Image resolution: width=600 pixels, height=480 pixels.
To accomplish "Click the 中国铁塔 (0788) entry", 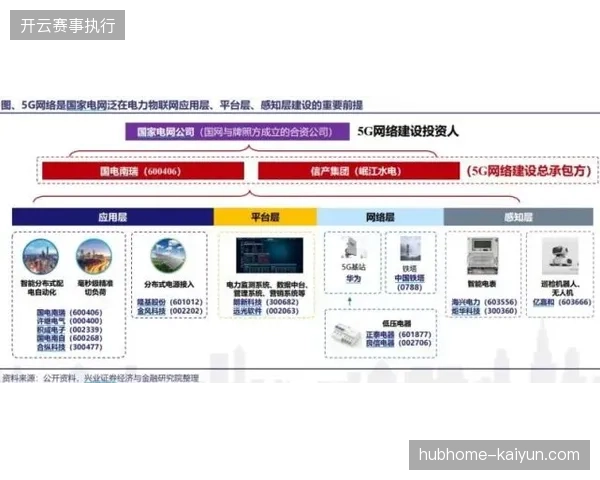I will 409,283.
